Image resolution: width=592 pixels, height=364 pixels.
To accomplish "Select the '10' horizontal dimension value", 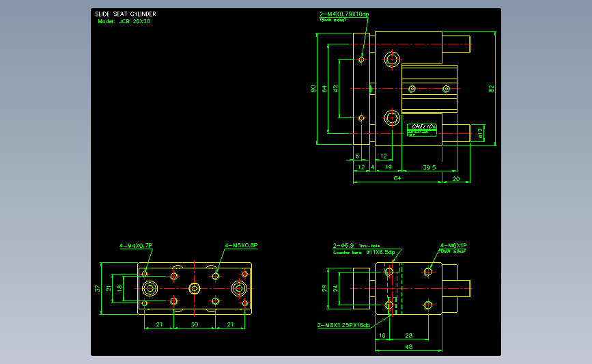I will [382, 335].
